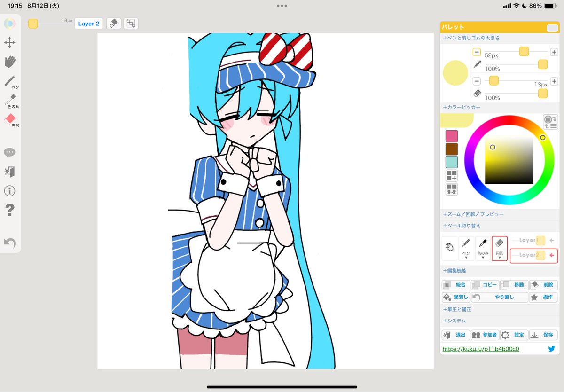Increase pen size with plus button
Image resolution: width=564 pixels, height=392 pixels.
click(x=554, y=52)
